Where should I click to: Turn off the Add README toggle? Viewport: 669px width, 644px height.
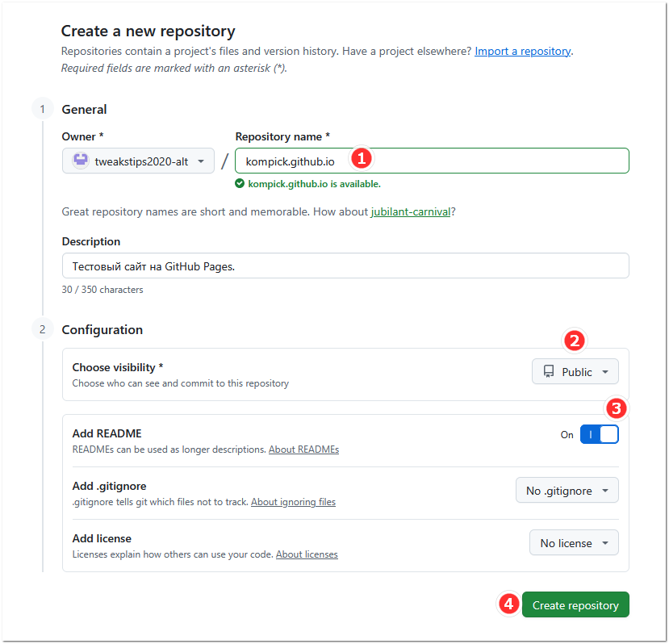point(599,434)
